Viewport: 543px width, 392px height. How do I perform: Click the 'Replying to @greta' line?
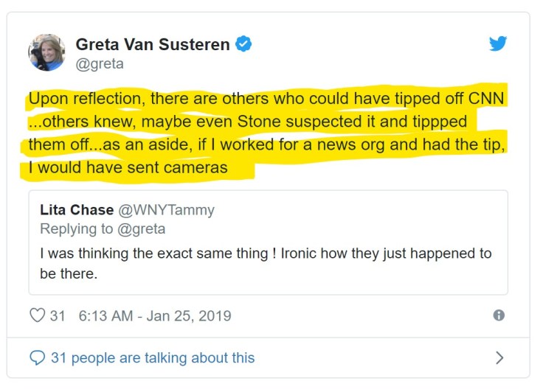tap(103, 229)
